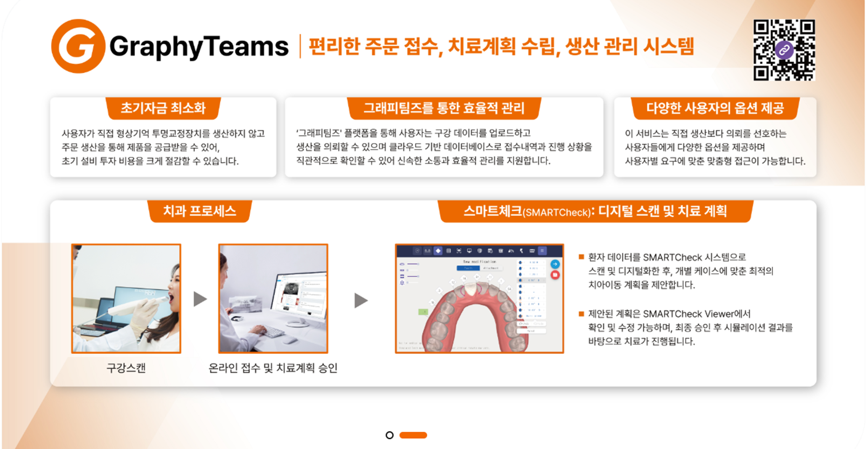Click the 그래피팀즈를 통한 효율적 관리 header

coord(444,108)
